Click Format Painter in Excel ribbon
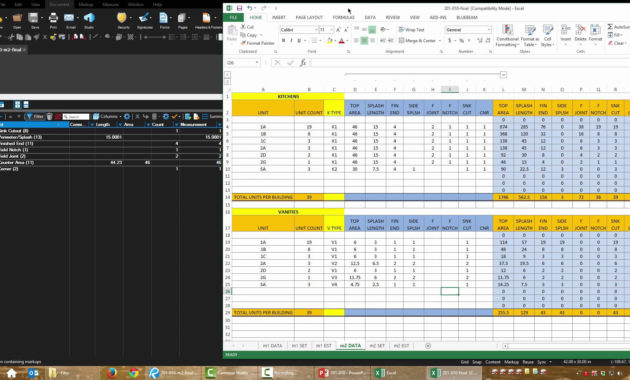Image resolution: width=630 pixels, height=380 pixels. point(258,43)
